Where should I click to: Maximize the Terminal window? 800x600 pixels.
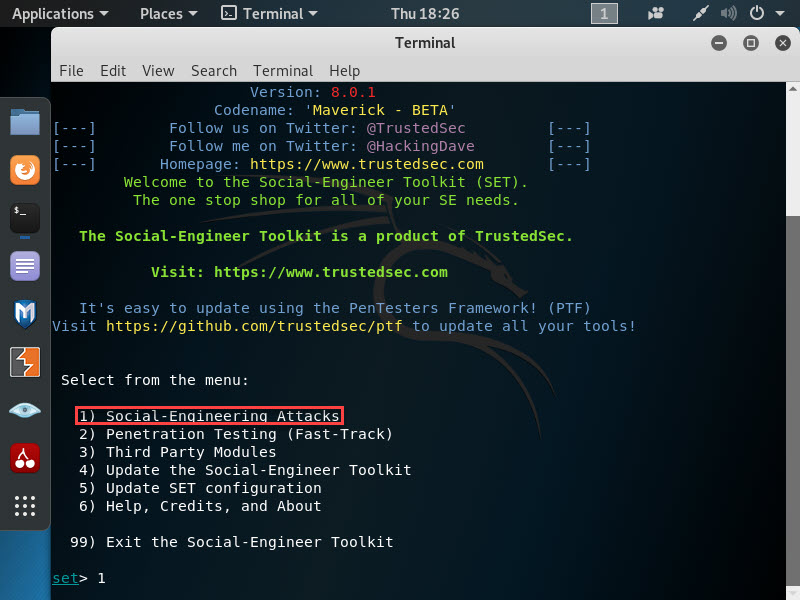pyautogui.click(x=751, y=43)
